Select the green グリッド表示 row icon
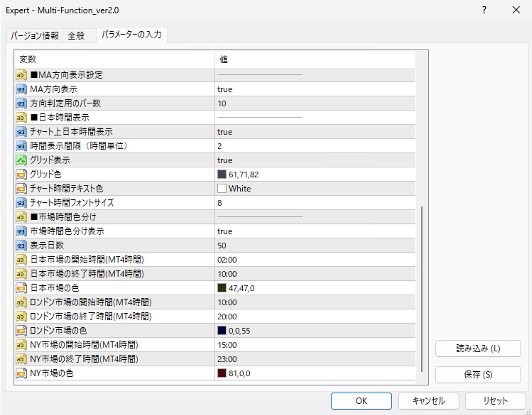 21,160
